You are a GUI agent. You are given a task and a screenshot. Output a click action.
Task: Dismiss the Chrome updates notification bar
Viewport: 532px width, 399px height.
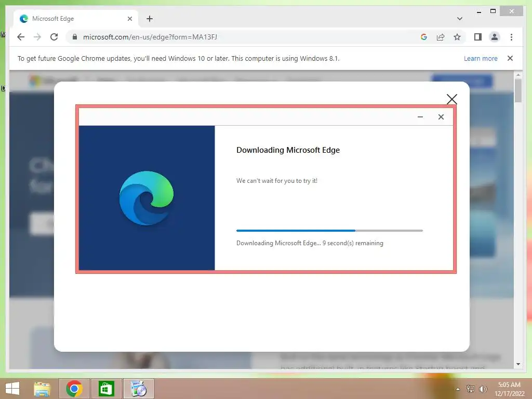click(x=510, y=58)
